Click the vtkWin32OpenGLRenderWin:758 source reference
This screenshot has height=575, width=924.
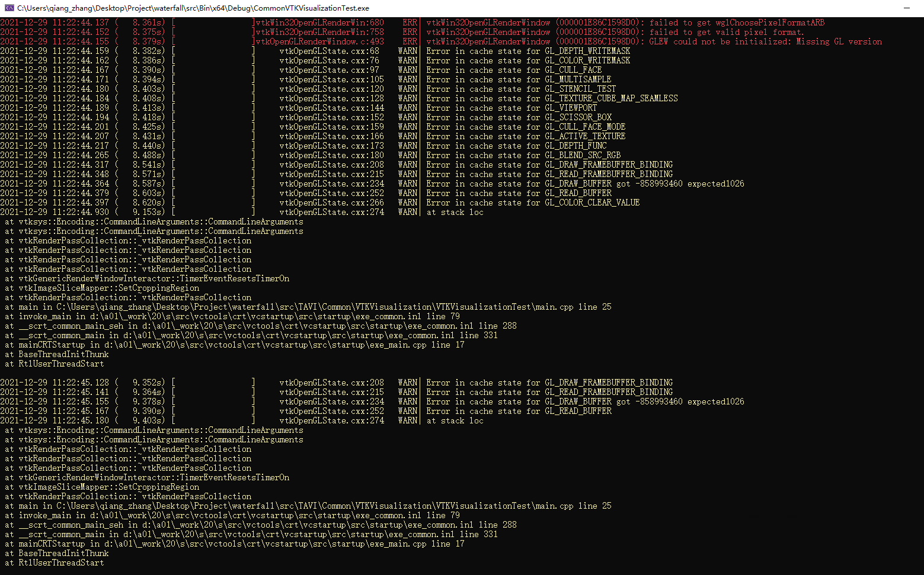[319, 32]
